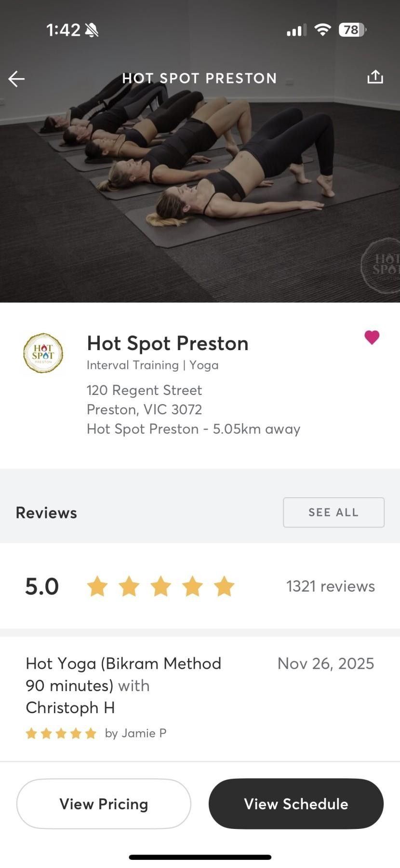The height and width of the screenshot is (868, 400).
Task: Toggle the pink favorite heart
Action: (372, 337)
